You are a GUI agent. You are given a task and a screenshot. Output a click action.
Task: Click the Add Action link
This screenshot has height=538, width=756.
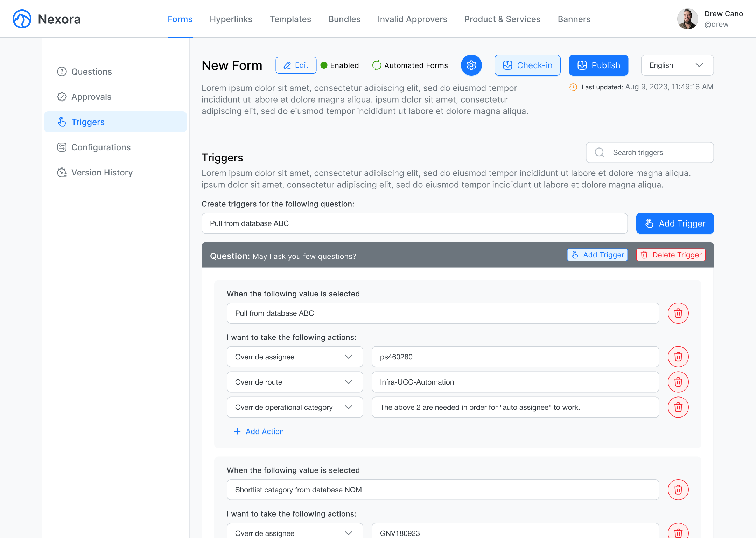tap(259, 432)
